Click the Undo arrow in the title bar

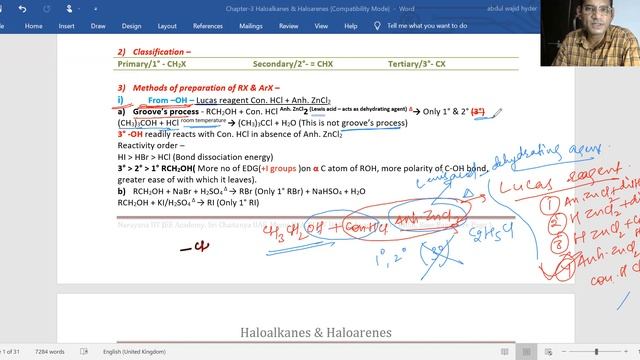coord(22,9)
